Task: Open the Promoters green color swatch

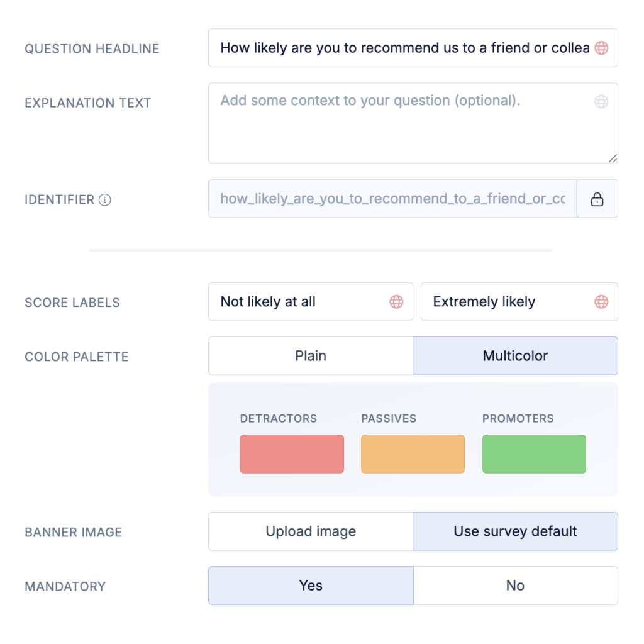Action: point(534,454)
